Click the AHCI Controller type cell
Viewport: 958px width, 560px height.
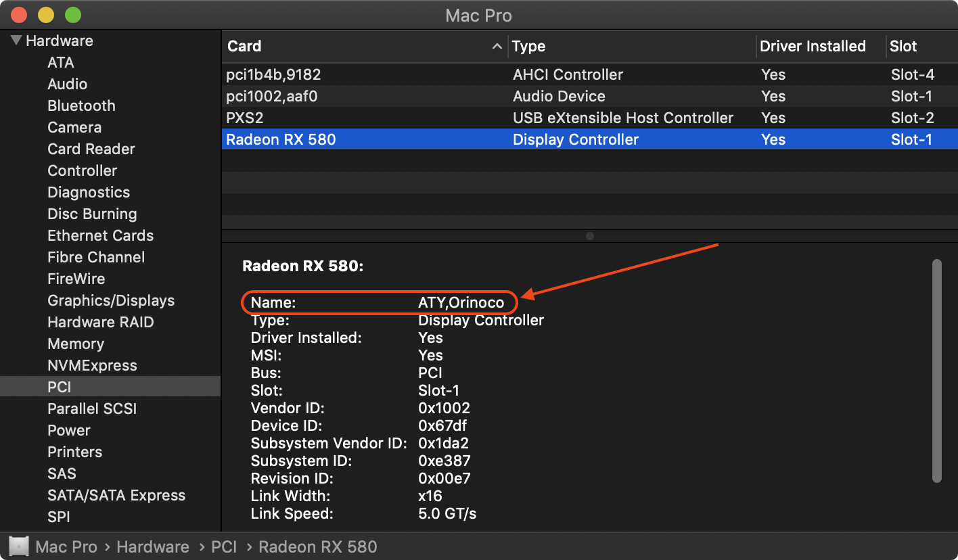tap(568, 74)
